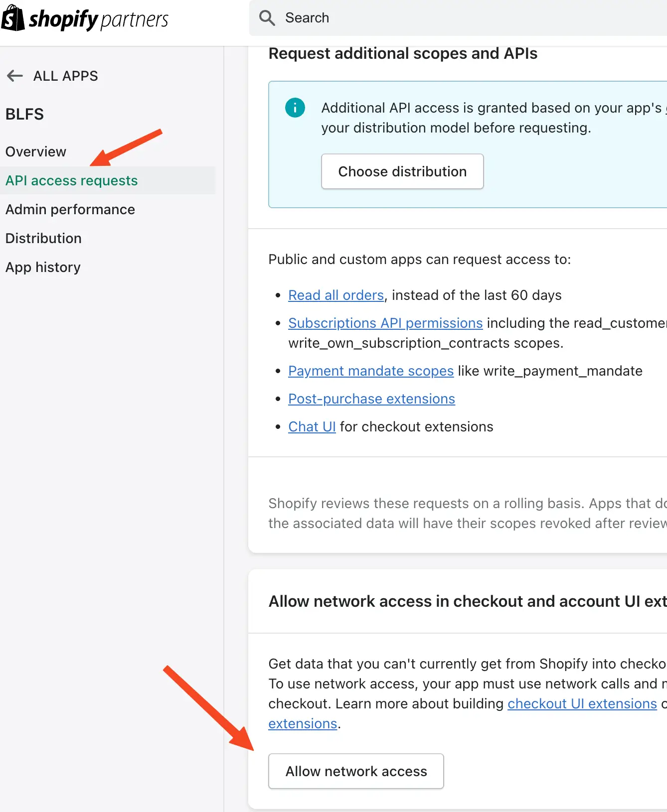Click the search magnifier icon
The width and height of the screenshot is (667, 812).
(267, 18)
